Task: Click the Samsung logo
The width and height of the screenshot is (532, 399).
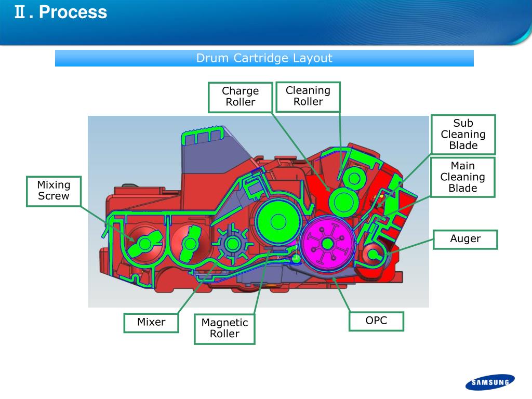Action: [490, 382]
